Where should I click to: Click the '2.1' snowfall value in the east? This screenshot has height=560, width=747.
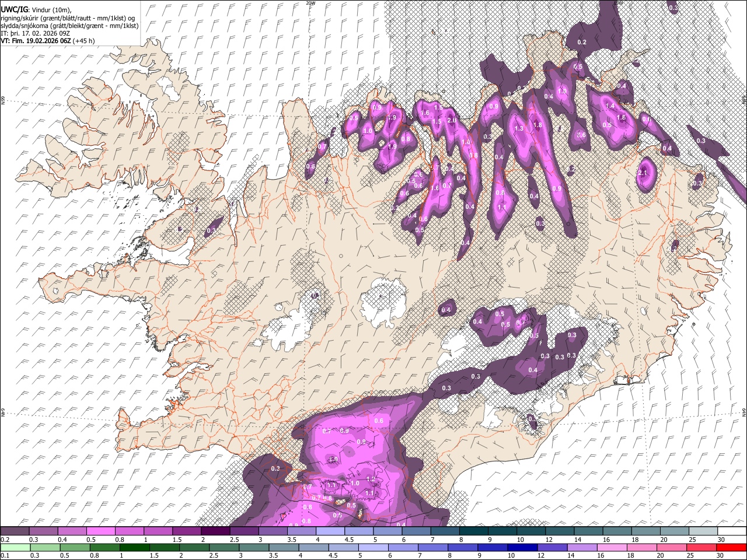point(643,174)
